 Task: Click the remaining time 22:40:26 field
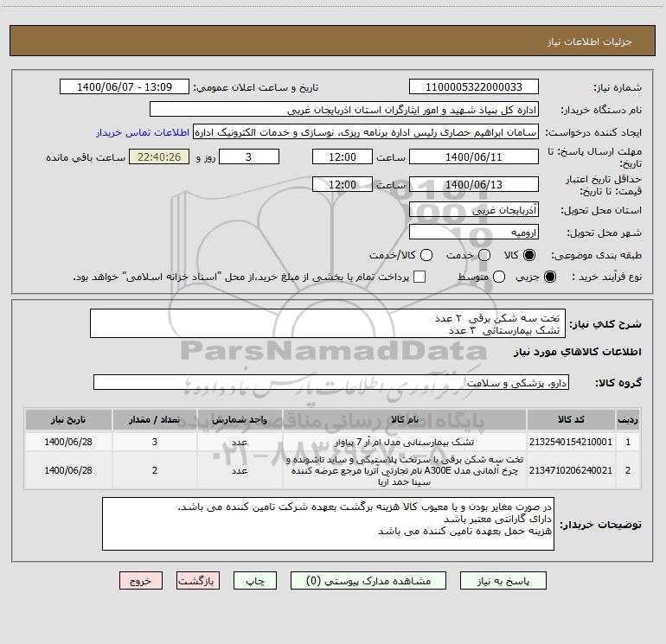point(159,156)
